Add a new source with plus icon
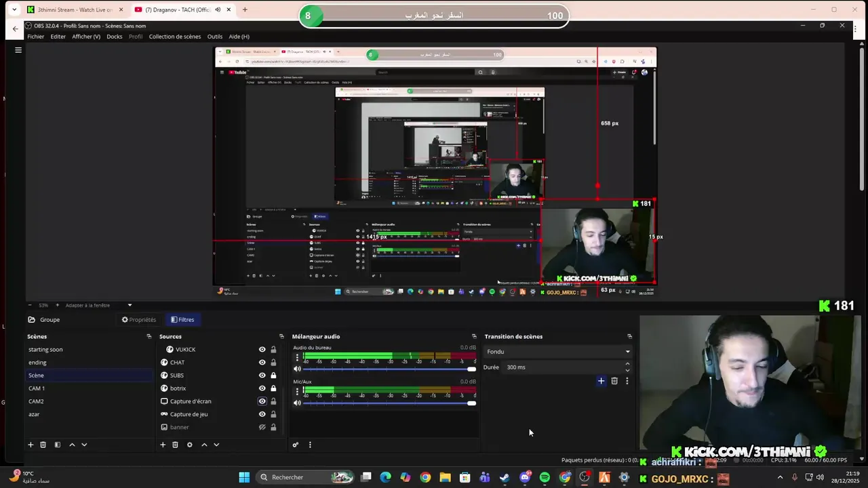This screenshot has width=868, height=488. (163, 445)
